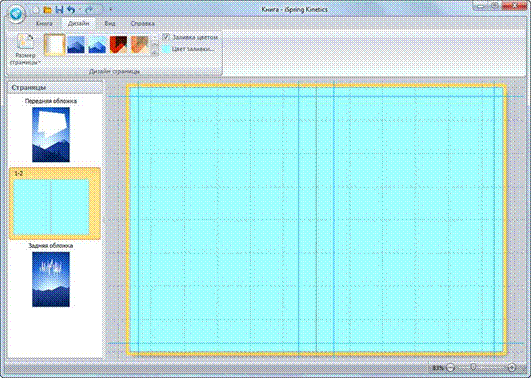Click the zoom slider handle

tap(473, 367)
